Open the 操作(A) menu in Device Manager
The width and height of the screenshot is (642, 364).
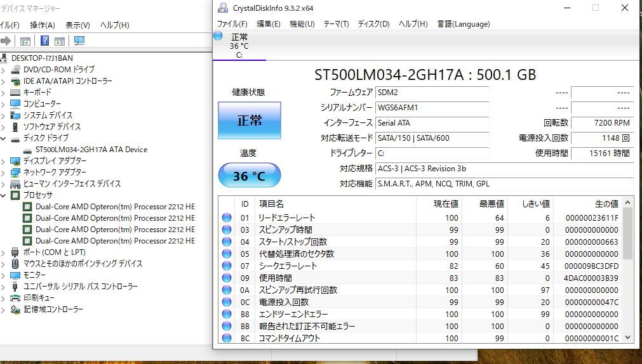click(42, 25)
